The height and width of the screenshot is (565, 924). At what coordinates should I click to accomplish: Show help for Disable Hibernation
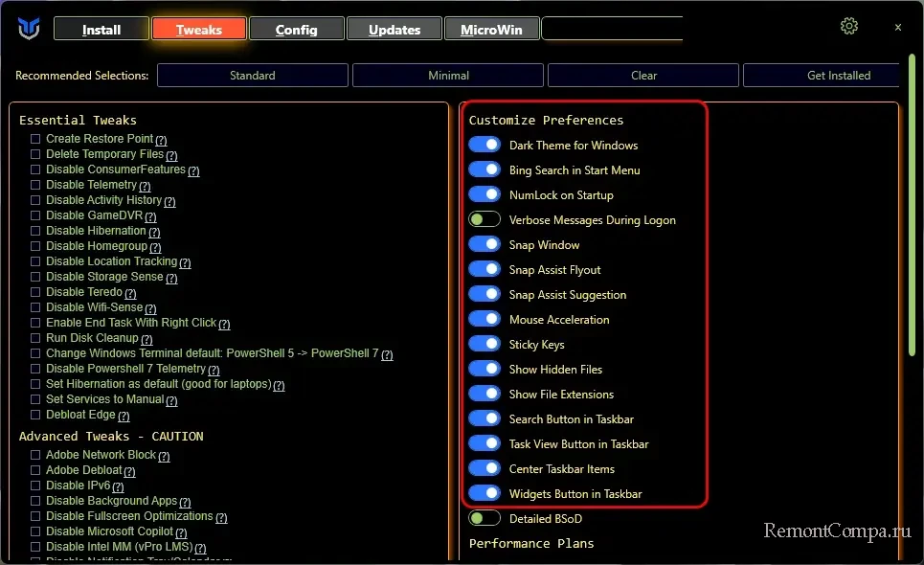point(154,232)
